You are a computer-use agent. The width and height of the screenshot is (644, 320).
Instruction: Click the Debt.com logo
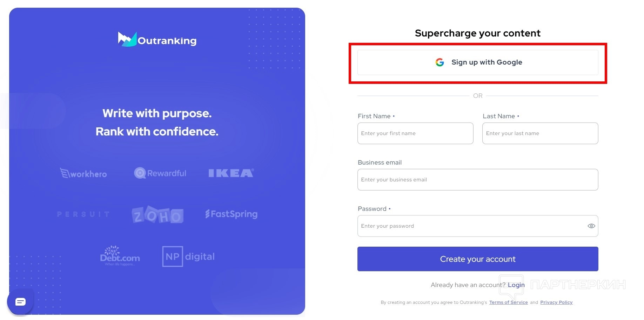coord(120,256)
